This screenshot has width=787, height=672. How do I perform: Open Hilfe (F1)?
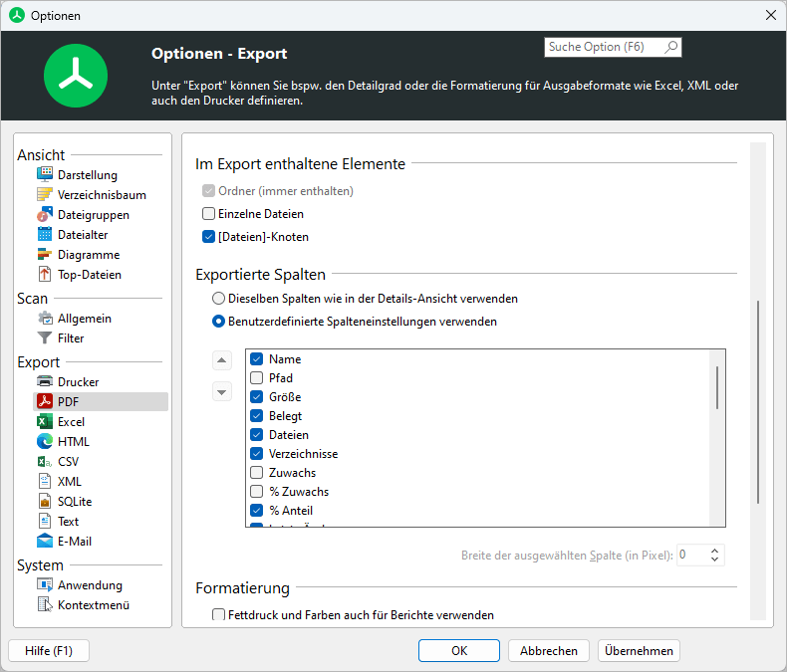49,651
